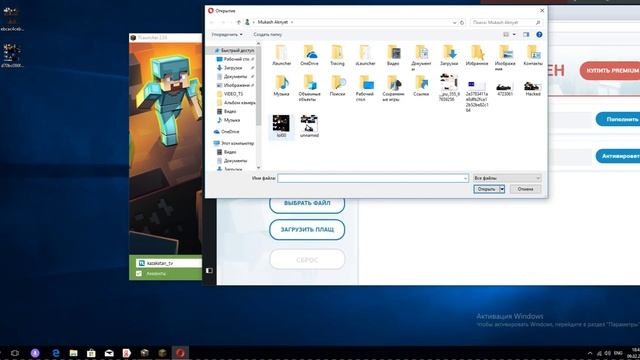The image size is (640, 360).
Task: Click the Активировать button on the web page
Action: pyautogui.click(x=618, y=156)
